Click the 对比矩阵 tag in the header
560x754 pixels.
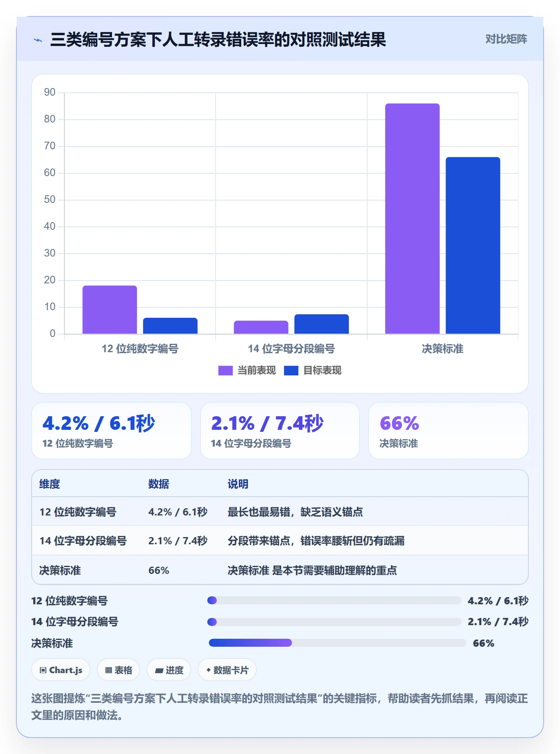pyautogui.click(x=506, y=39)
